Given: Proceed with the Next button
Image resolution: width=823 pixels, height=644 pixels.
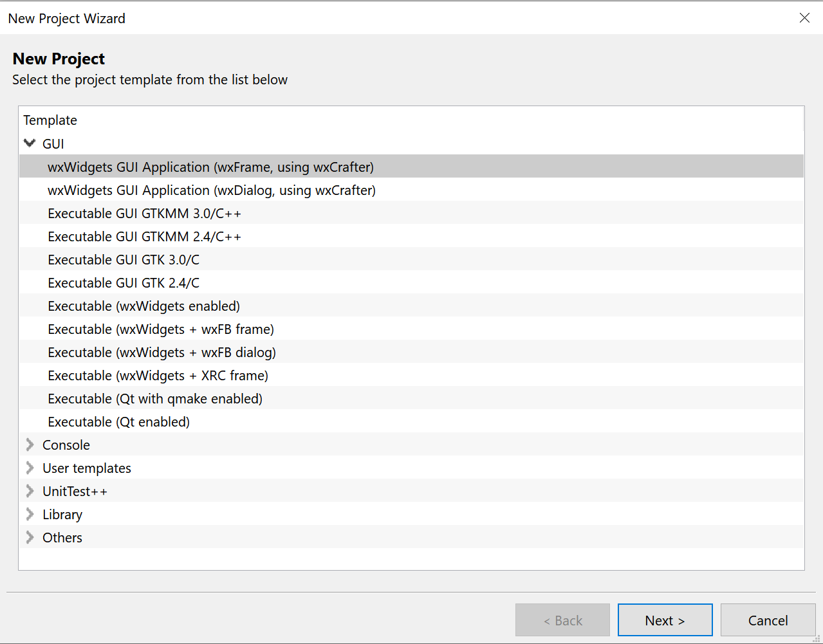Looking at the screenshot, I should 665,620.
